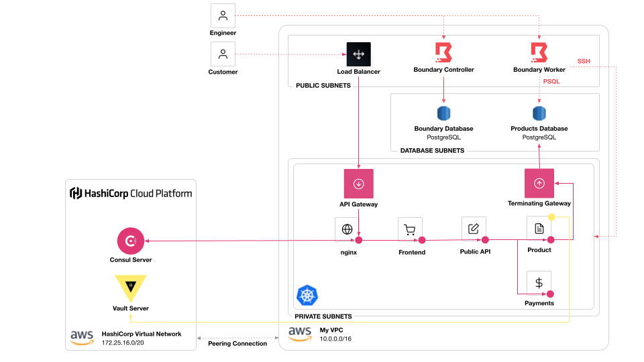The image size is (644, 362).
Task: Click the nginx globe icon
Action: pos(347,229)
